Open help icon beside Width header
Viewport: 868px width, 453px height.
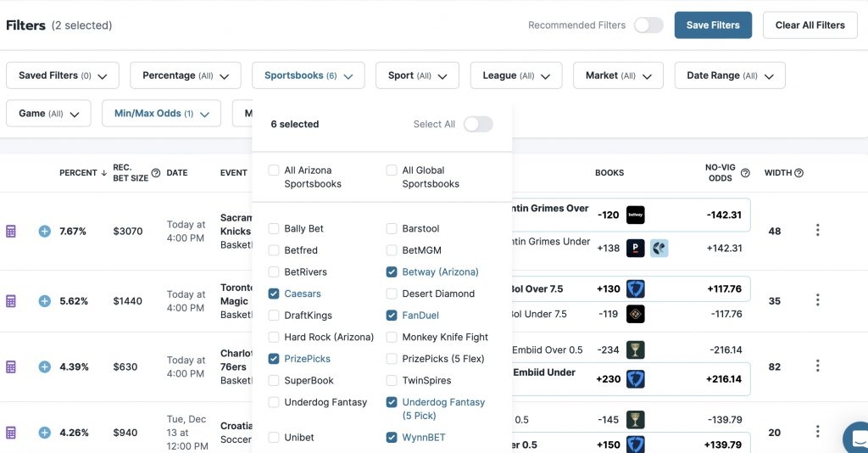point(798,173)
